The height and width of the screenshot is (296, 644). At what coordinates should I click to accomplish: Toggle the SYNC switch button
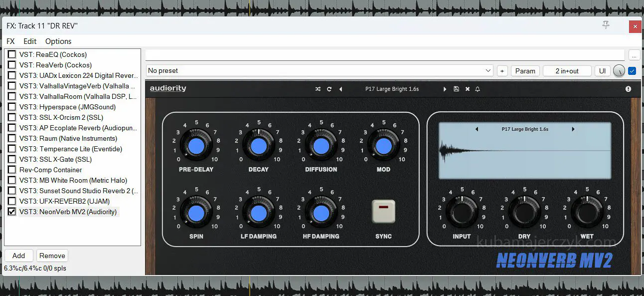[383, 211]
